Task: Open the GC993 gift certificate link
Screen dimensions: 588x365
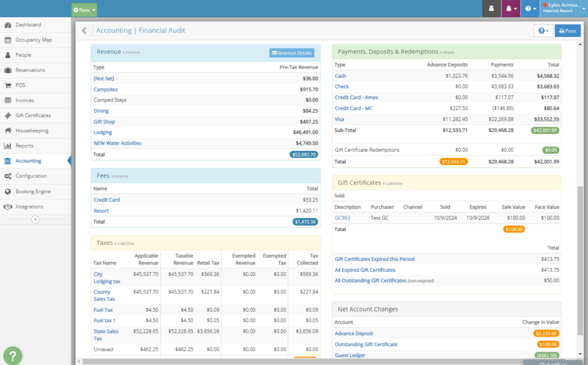Action: 342,217
